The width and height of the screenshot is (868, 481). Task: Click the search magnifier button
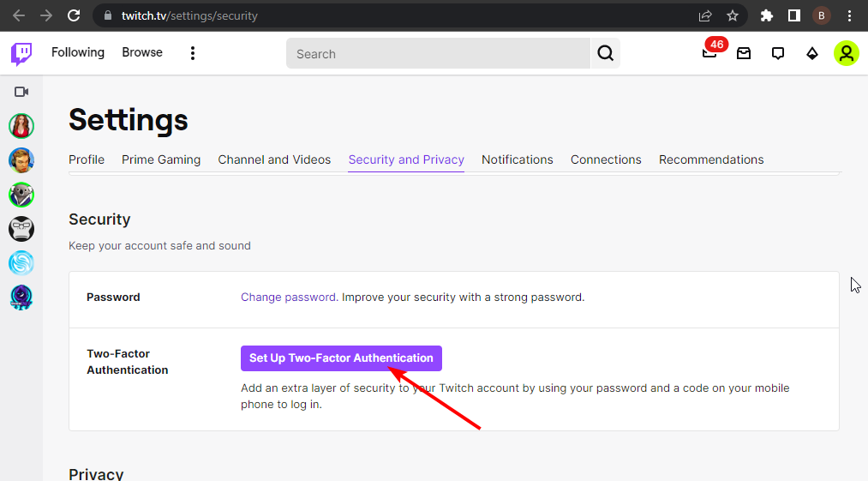click(606, 53)
